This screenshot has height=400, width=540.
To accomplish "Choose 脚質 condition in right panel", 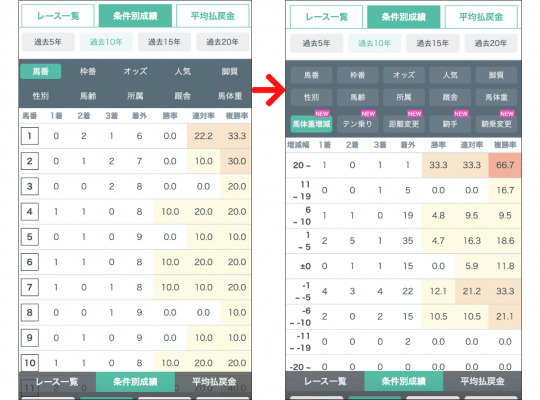I will click(496, 75).
